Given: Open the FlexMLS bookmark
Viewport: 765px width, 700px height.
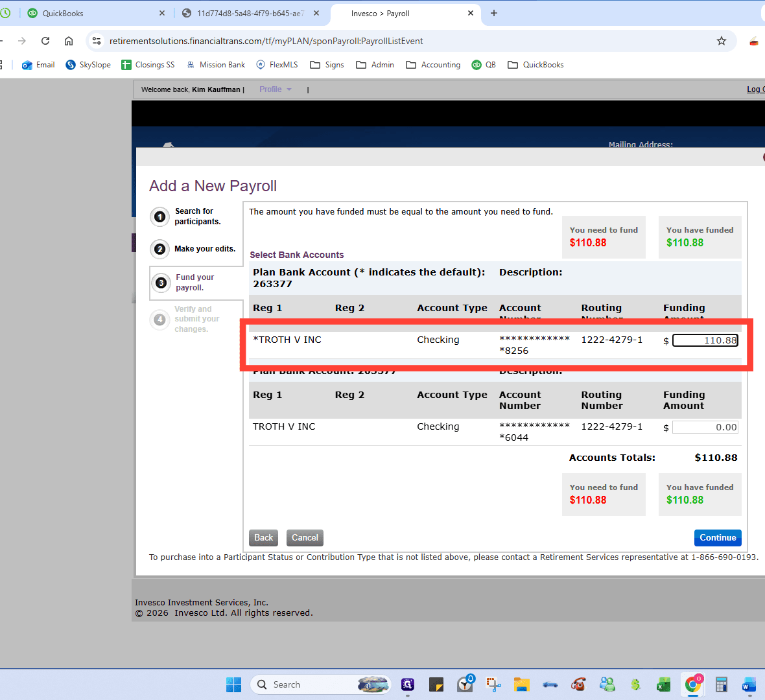Looking at the screenshot, I should [x=277, y=65].
